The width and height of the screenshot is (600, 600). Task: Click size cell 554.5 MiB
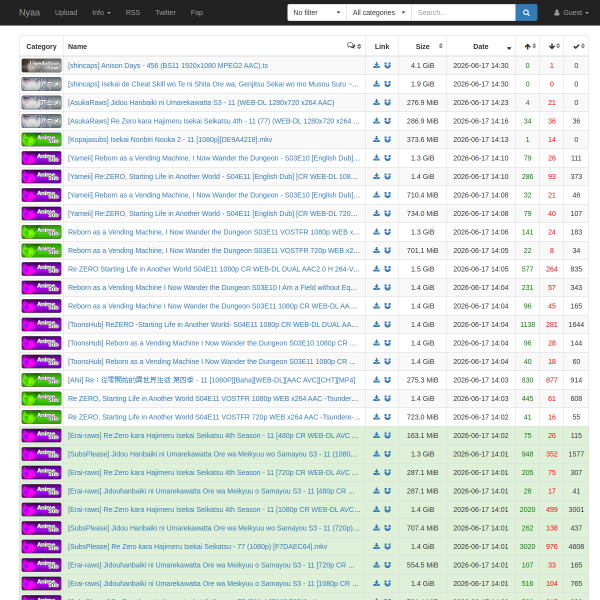[422, 565]
